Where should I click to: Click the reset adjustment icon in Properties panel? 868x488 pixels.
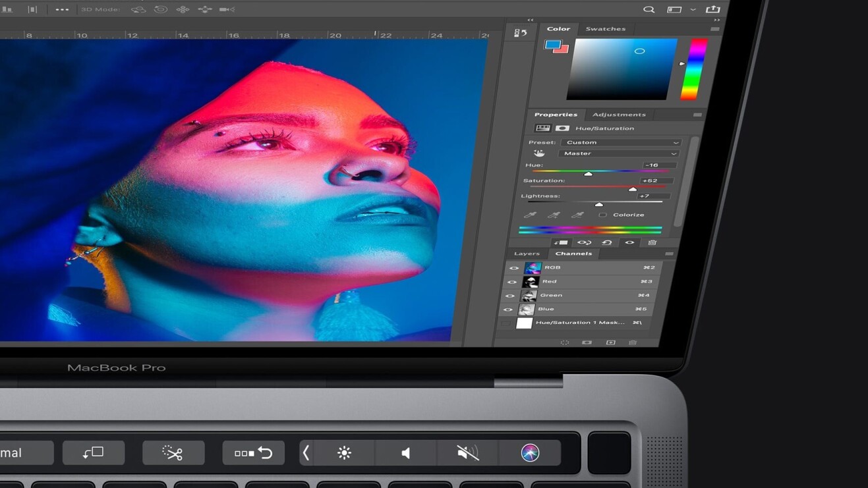[x=608, y=242]
